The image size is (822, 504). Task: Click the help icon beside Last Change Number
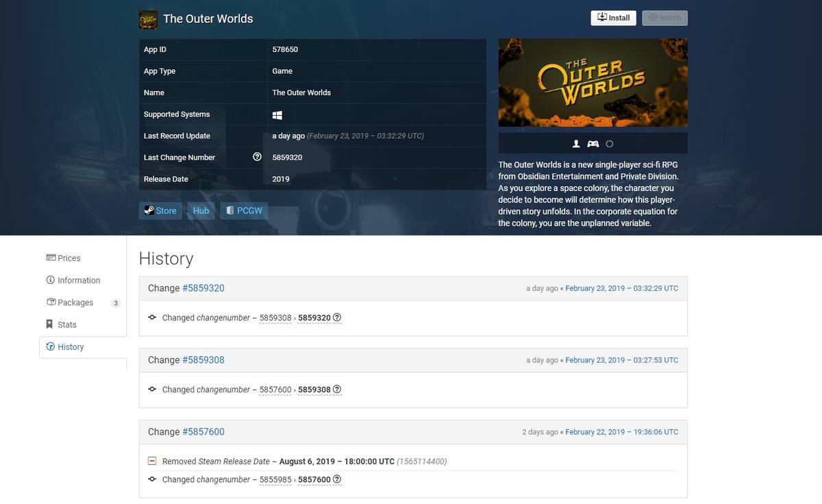[x=257, y=157]
